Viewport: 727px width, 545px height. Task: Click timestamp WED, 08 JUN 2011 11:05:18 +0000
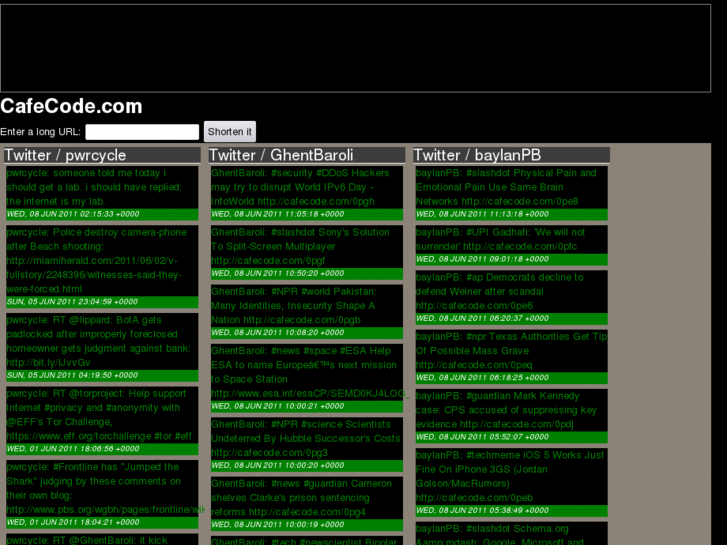tap(278, 214)
